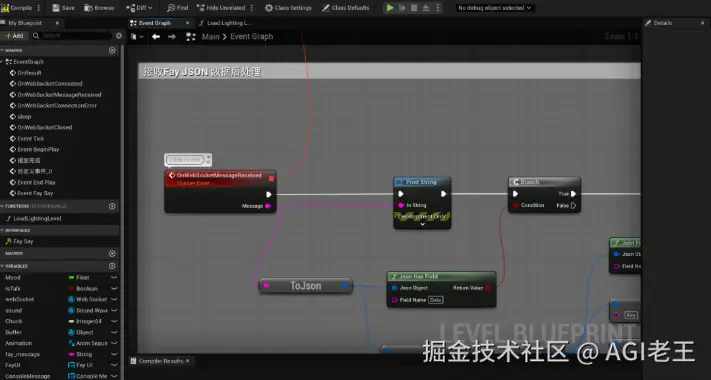Viewport: 711px width, 380px height.
Task: Toggle visibility eye for Buffer variable
Action: coord(114,332)
